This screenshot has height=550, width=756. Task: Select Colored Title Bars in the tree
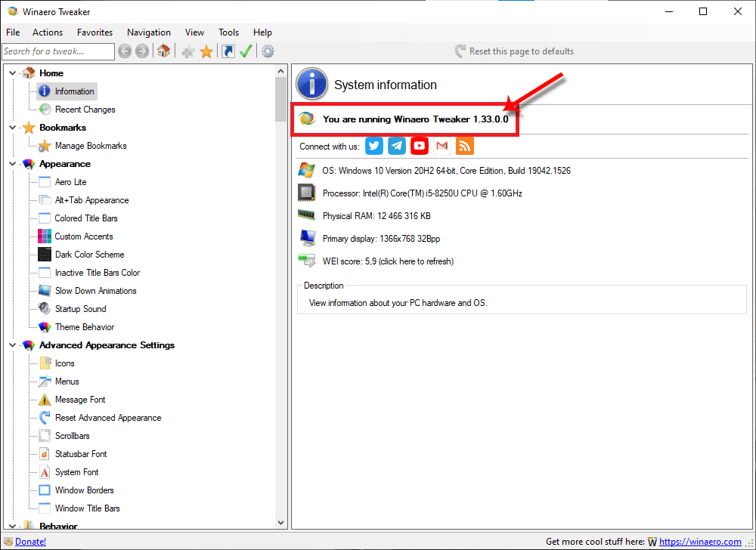click(x=86, y=218)
